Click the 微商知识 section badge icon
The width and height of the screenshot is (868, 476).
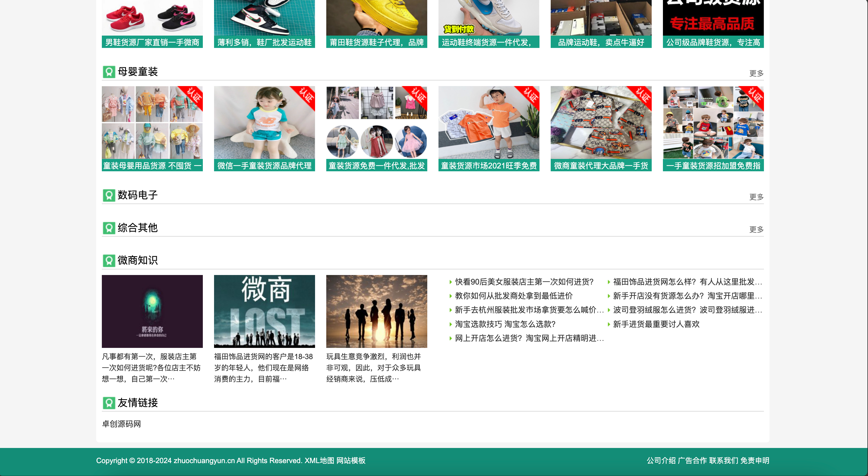tap(109, 260)
